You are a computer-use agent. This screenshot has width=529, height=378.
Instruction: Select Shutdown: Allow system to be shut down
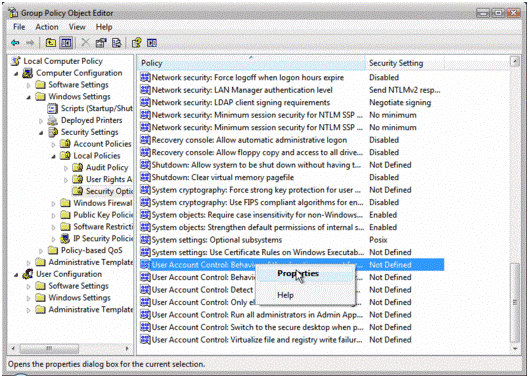[256, 165]
